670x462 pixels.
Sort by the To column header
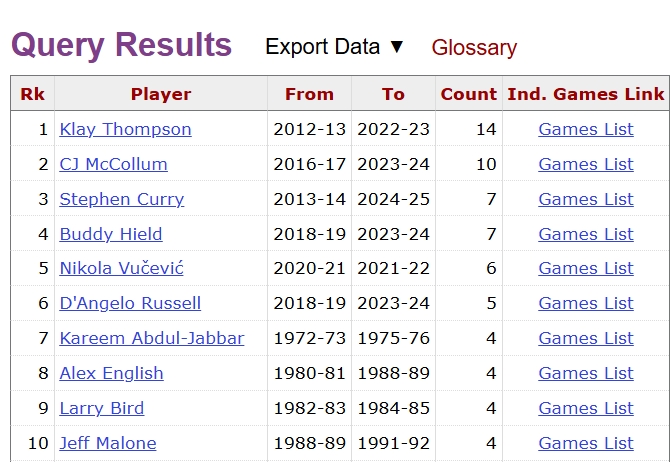point(393,94)
